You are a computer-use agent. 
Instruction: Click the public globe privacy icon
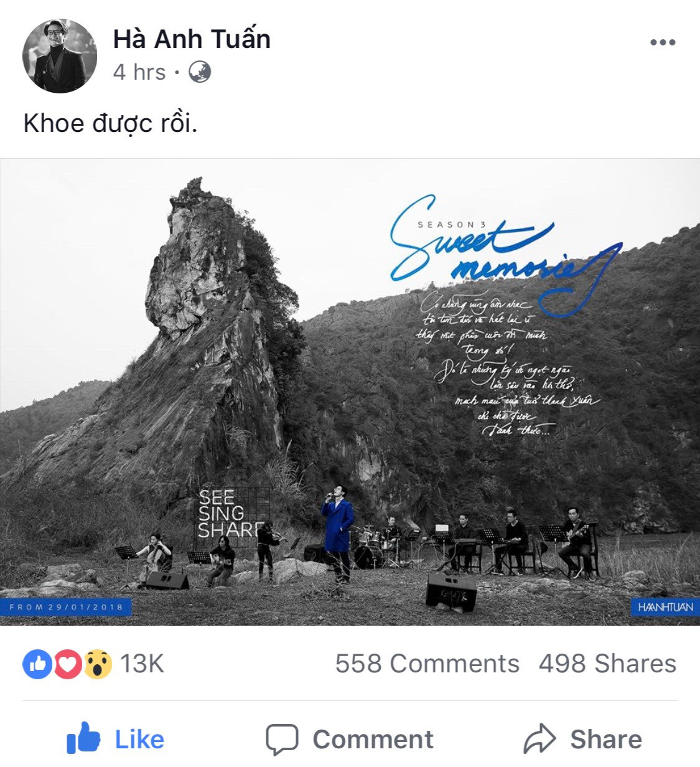coord(200,72)
